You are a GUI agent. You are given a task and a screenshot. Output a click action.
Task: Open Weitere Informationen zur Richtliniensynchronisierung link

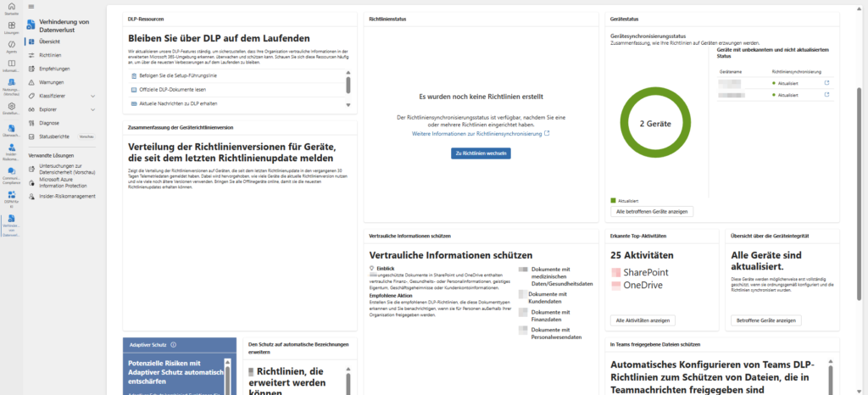tap(481, 134)
